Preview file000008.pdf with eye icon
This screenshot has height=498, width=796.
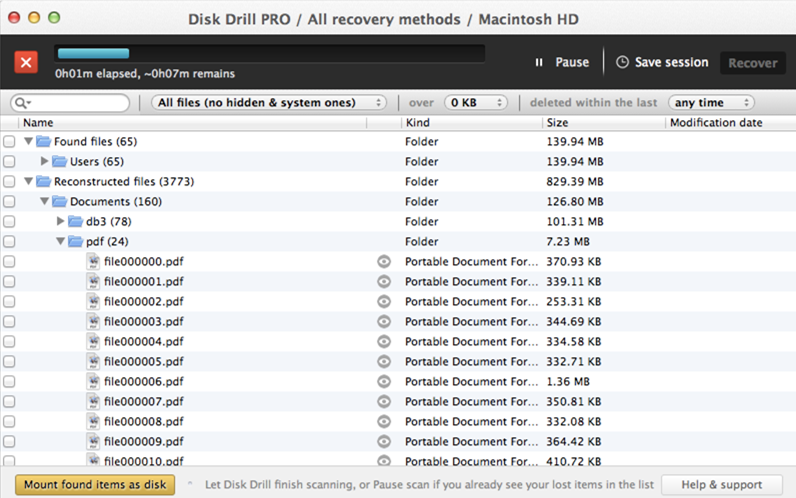click(384, 421)
